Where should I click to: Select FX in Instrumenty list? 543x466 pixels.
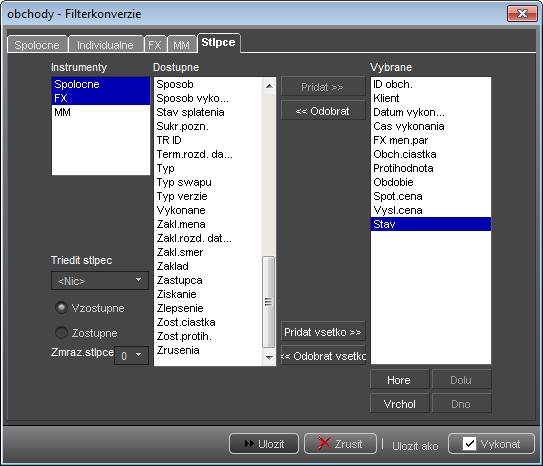(101, 98)
